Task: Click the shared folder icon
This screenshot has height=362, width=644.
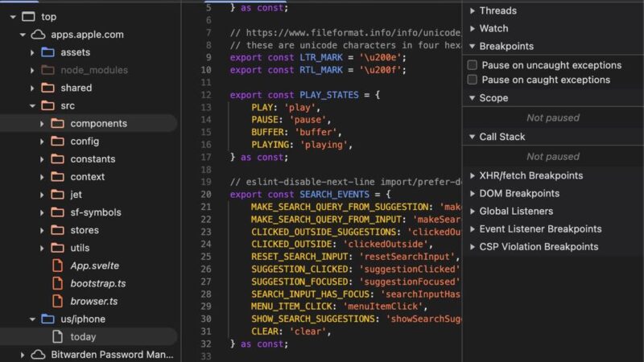Action: coord(47,88)
